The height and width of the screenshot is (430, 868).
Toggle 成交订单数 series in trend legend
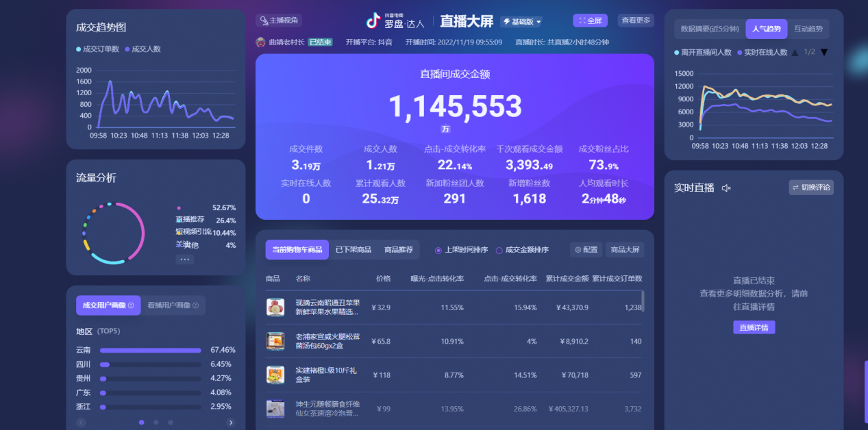(x=98, y=49)
